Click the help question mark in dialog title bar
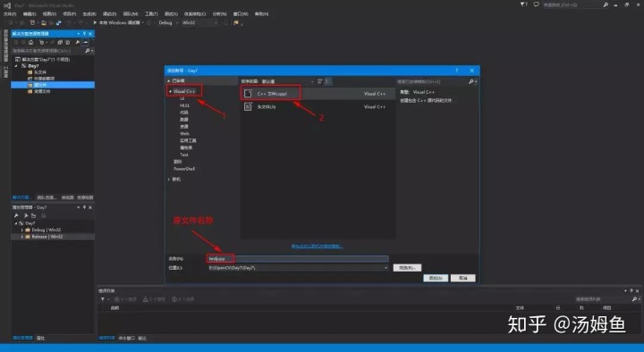The image size is (644, 352). click(x=456, y=71)
